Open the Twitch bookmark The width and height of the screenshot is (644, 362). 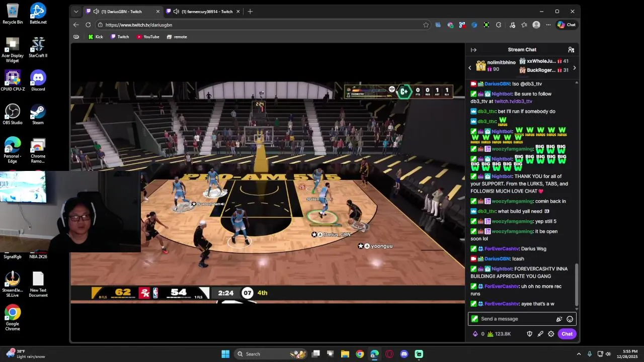120,37
